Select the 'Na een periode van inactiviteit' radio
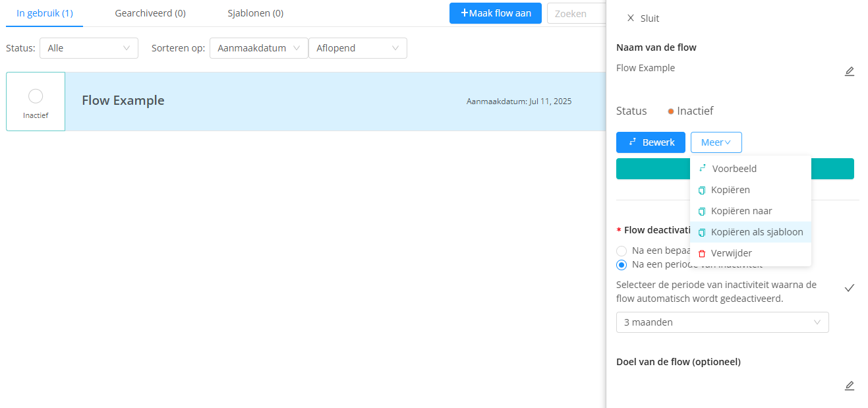The width and height of the screenshot is (868, 408). (x=622, y=265)
